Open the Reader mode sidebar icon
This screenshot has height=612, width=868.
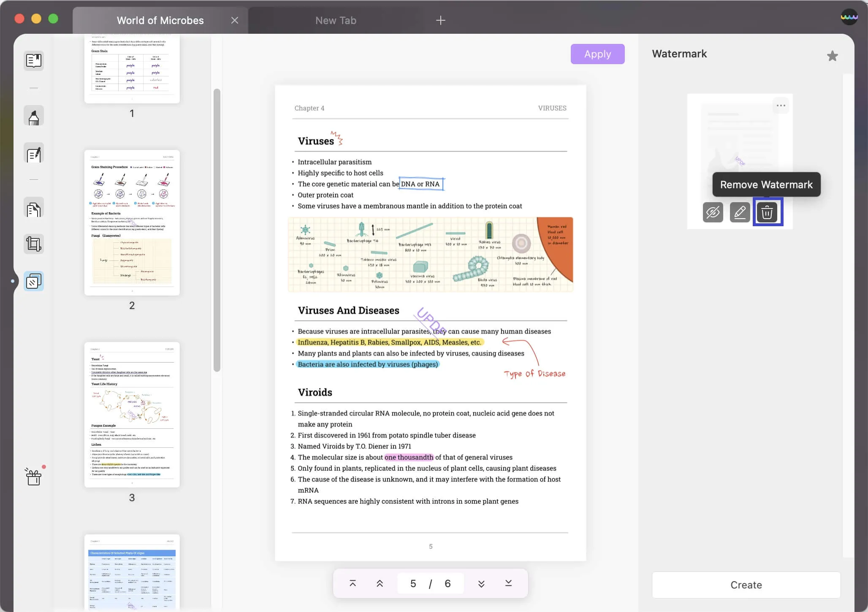point(34,60)
